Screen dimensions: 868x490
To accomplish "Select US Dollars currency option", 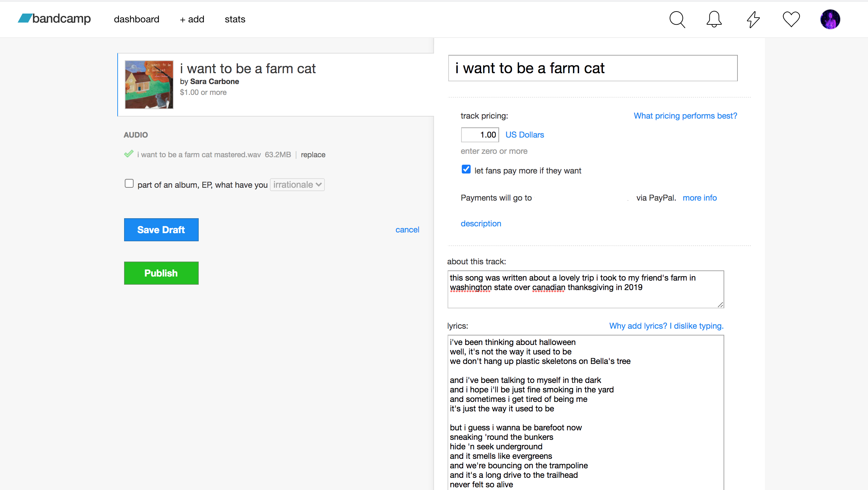I will click(525, 135).
